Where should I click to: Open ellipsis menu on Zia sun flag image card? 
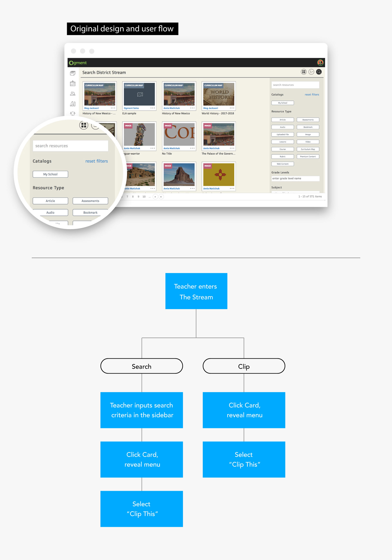(232, 188)
